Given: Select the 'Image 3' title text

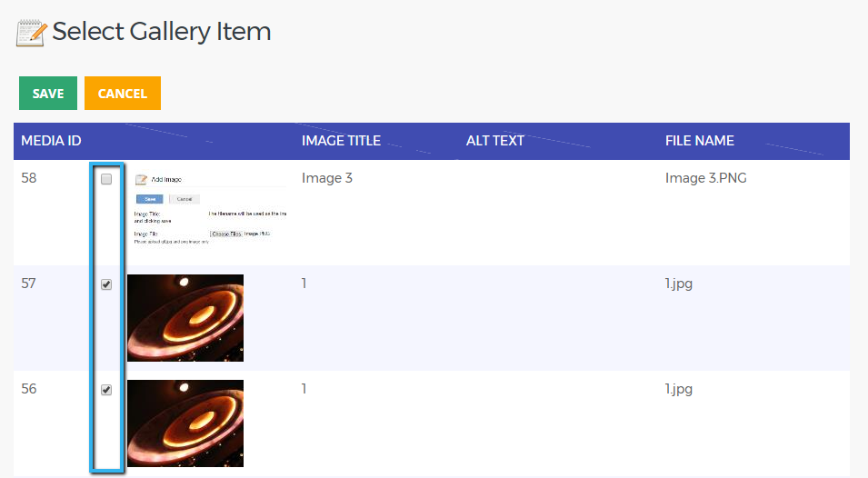Looking at the screenshot, I should pyautogui.click(x=327, y=178).
